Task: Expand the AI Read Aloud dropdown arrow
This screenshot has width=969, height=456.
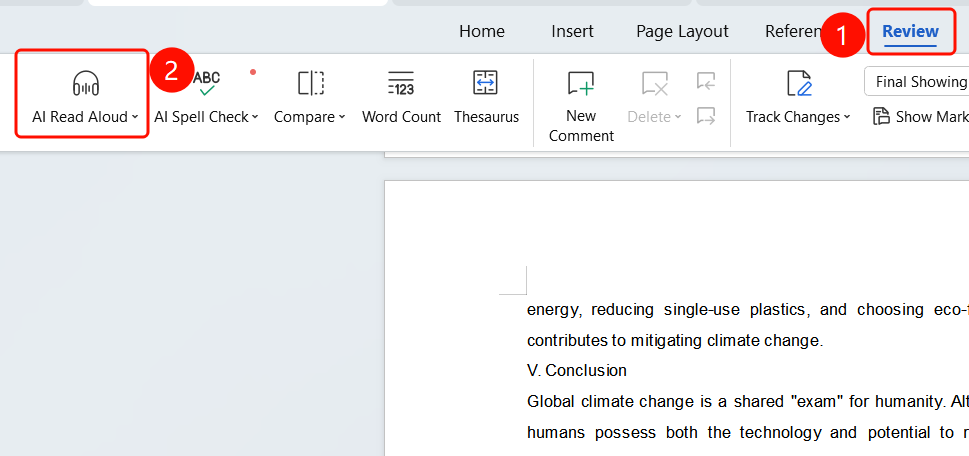Action: point(135,117)
